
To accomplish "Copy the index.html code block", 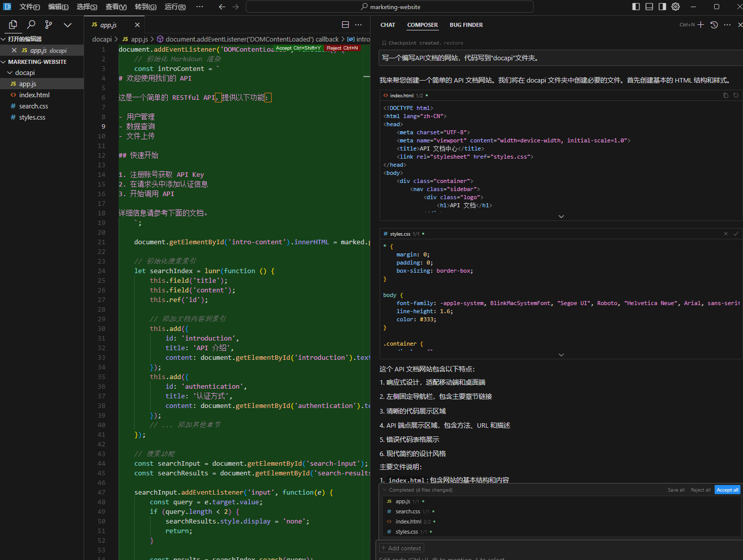I will pos(725,95).
